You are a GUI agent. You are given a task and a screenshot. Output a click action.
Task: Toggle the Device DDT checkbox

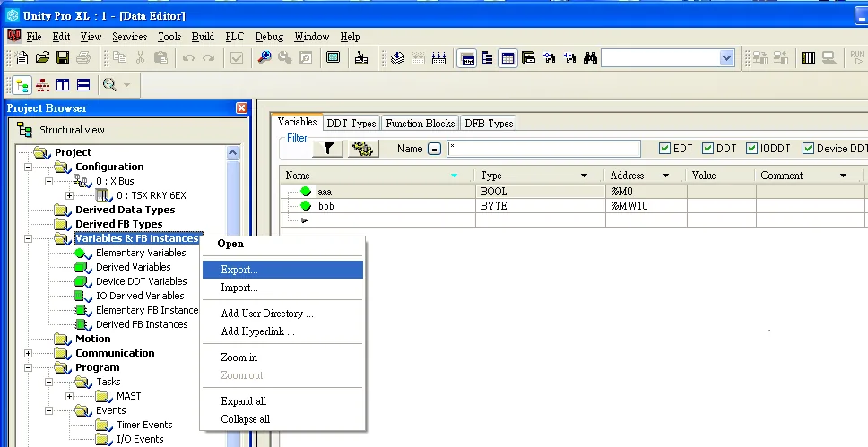(x=808, y=149)
